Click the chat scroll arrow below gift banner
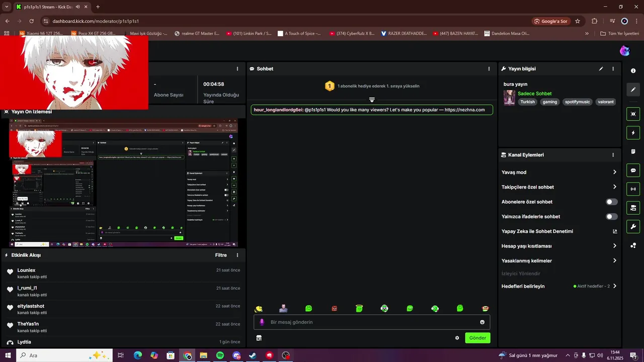 click(372, 100)
